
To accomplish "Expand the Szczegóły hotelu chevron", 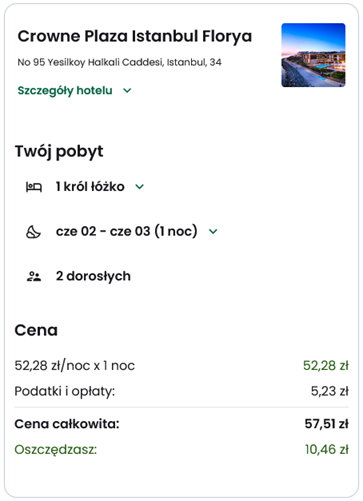I will (127, 90).
